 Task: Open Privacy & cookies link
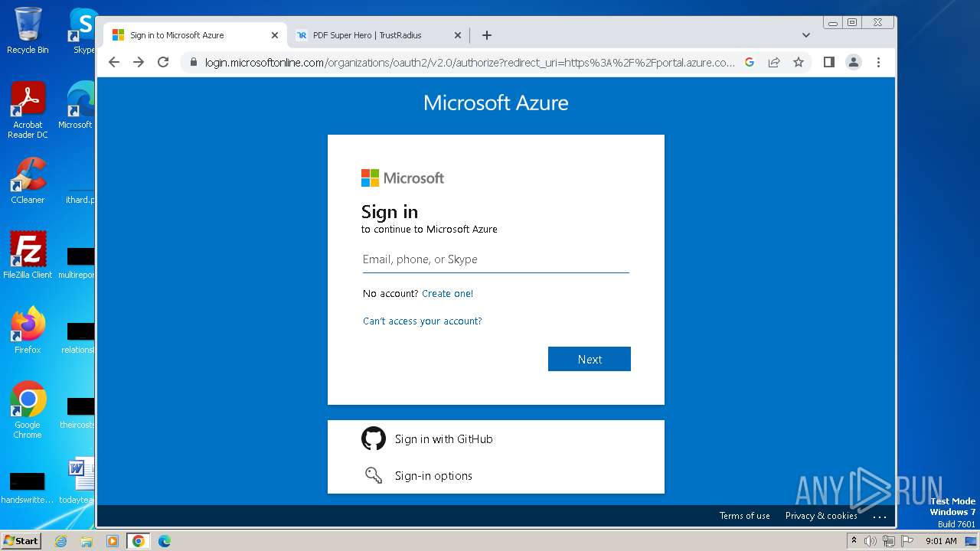coord(821,516)
